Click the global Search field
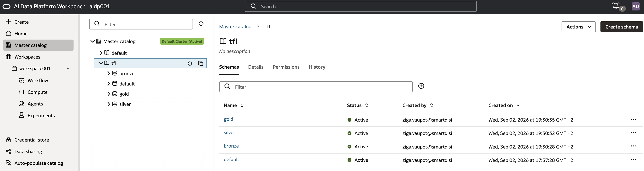Image resolution: width=644 pixels, height=171 pixels. pos(361,7)
